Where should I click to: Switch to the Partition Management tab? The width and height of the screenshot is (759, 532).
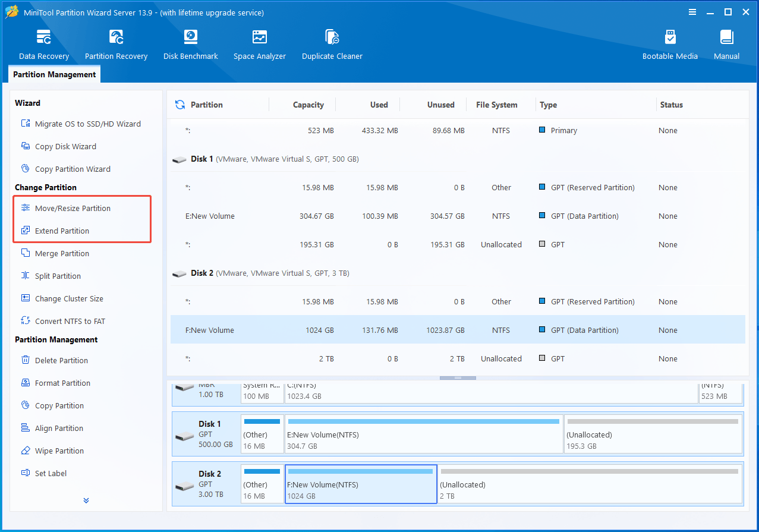(x=55, y=74)
